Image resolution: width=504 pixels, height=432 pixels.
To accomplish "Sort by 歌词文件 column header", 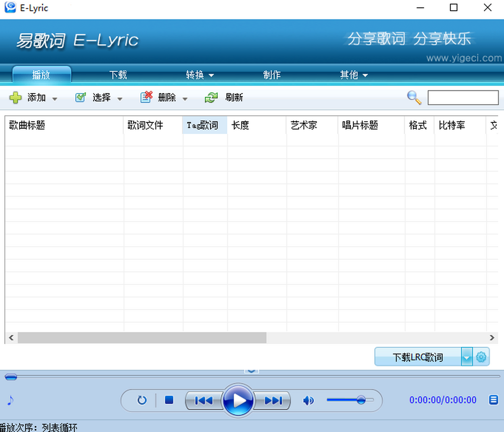I will pos(153,125).
